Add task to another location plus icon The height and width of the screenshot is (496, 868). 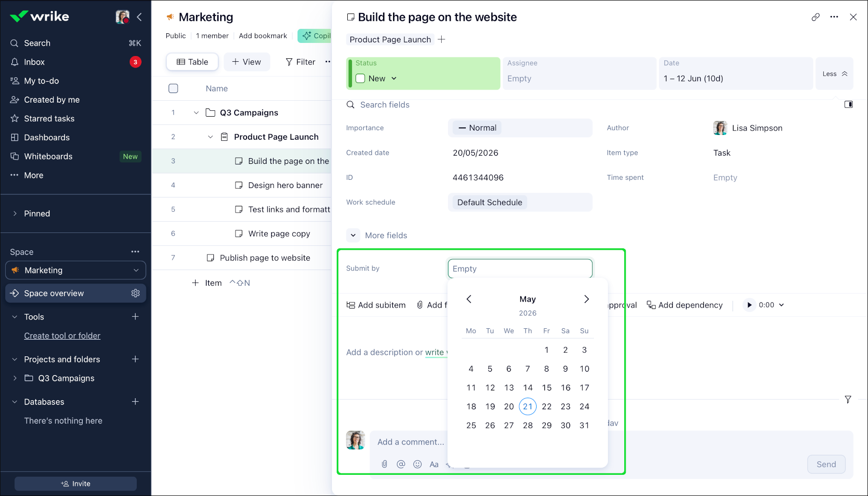pos(441,40)
